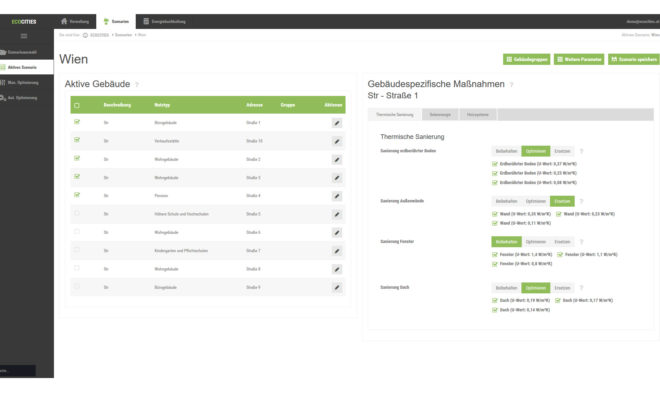Show help for Sanierung Außenwände
This screenshot has width=660, height=420.
pyautogui.click(x=581, y=201)
